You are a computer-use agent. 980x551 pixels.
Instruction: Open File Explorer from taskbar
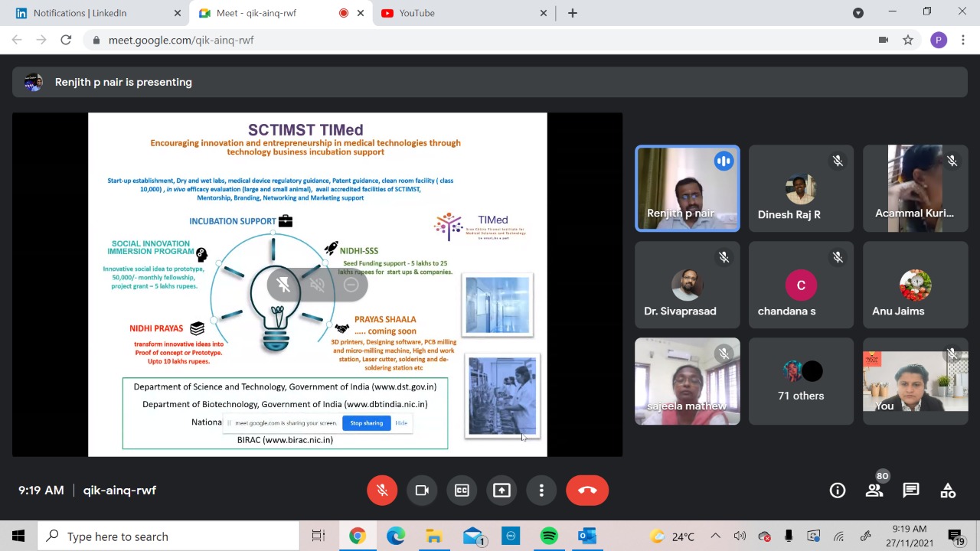point(434,536)
